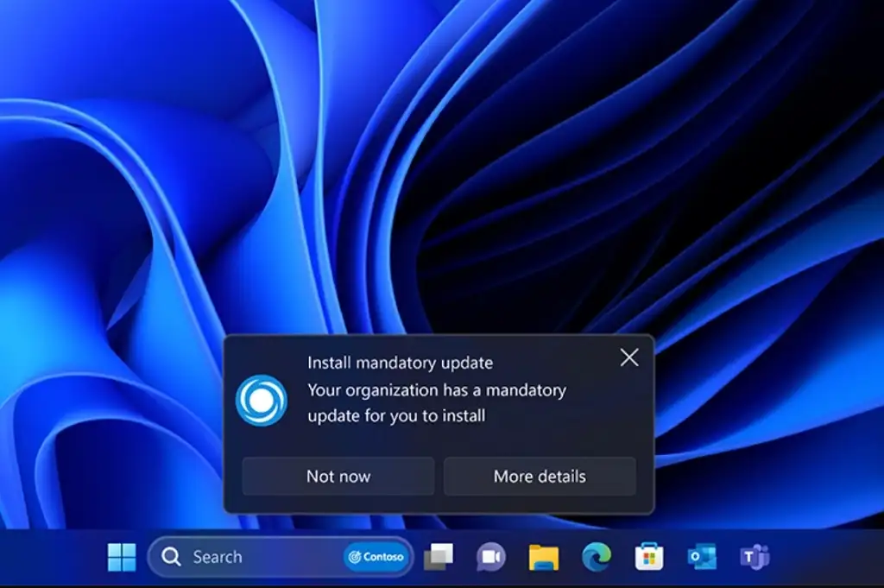Open File Explorer from the taskbar
This screenshot has height=588, width=884.
[542, 557]
